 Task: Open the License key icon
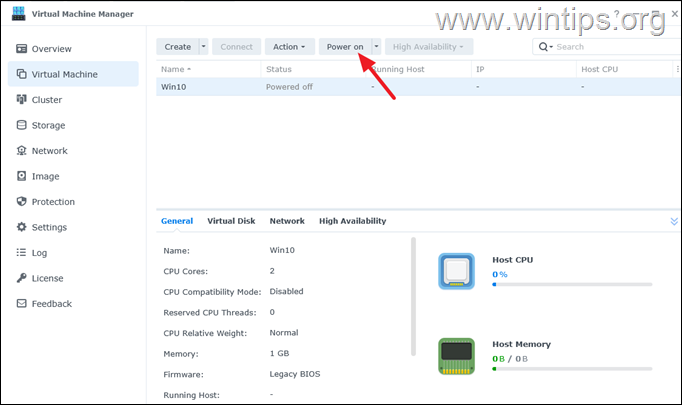pyautogui.click(x=22, y=278)
